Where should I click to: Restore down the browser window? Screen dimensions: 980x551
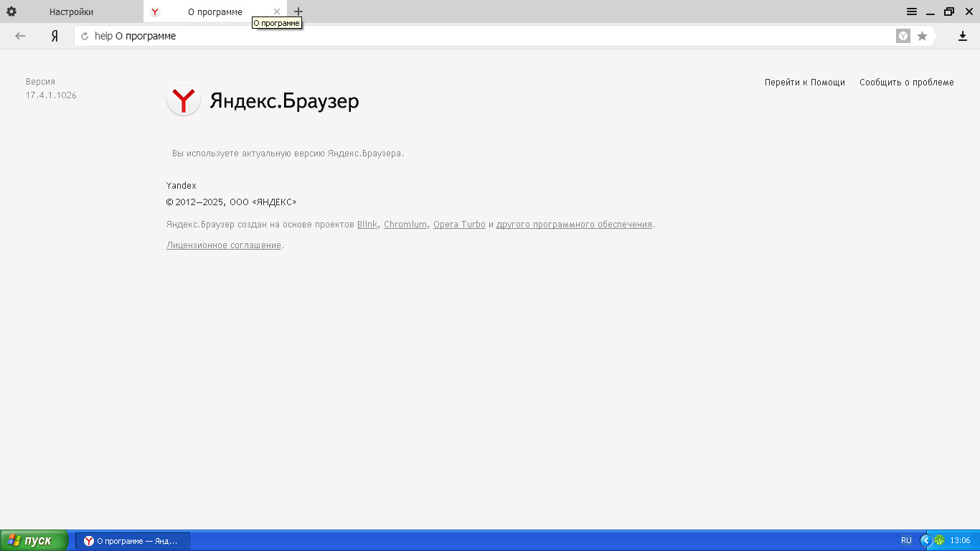[949, 11]
